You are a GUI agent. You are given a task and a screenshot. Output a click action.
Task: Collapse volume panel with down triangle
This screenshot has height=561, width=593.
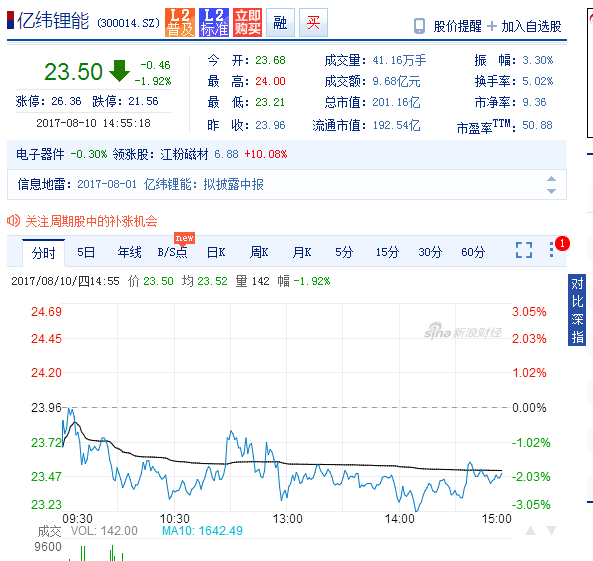[551, 531]
